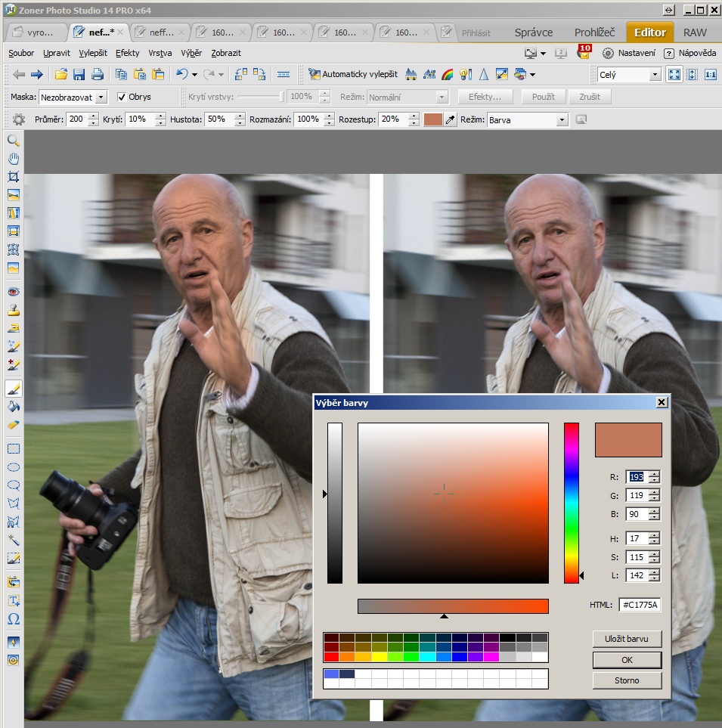This screenshot has width=722, height=728.
Task: Toggle the Obrys checkbox
Action: coord(122,98)
